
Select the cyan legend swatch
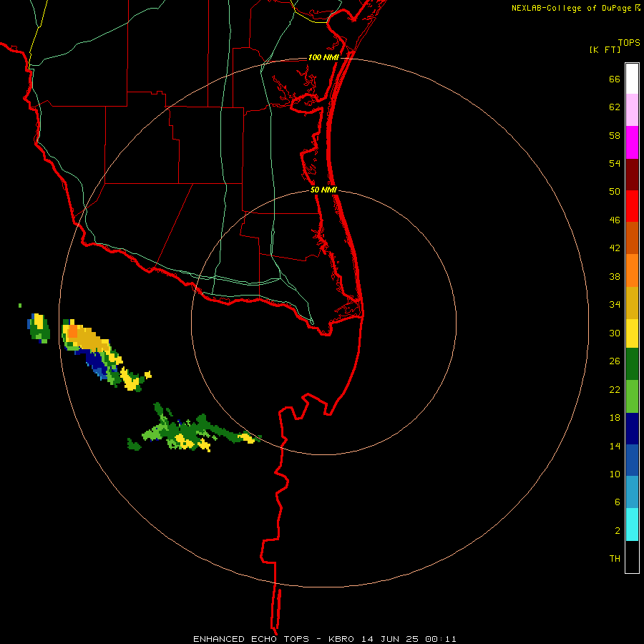(x=632, y=525)
